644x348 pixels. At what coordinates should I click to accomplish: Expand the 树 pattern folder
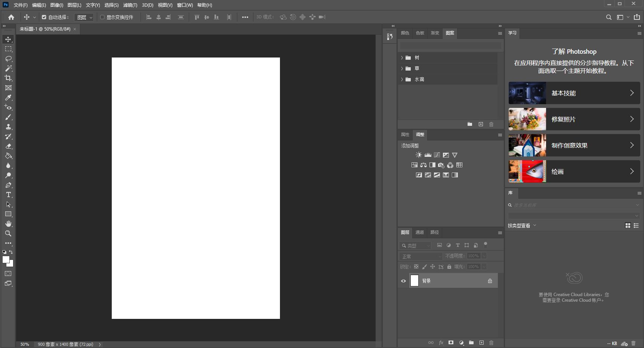[402, 58]
